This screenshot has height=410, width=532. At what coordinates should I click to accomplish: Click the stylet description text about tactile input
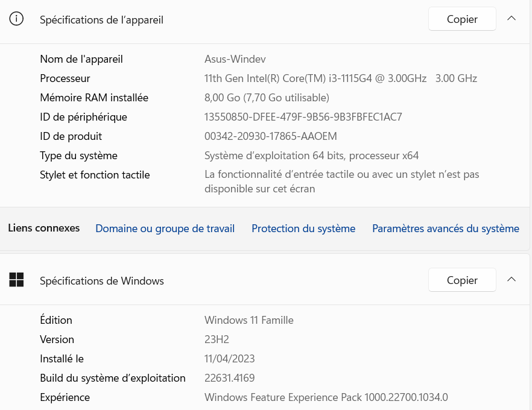pos(341,181)
